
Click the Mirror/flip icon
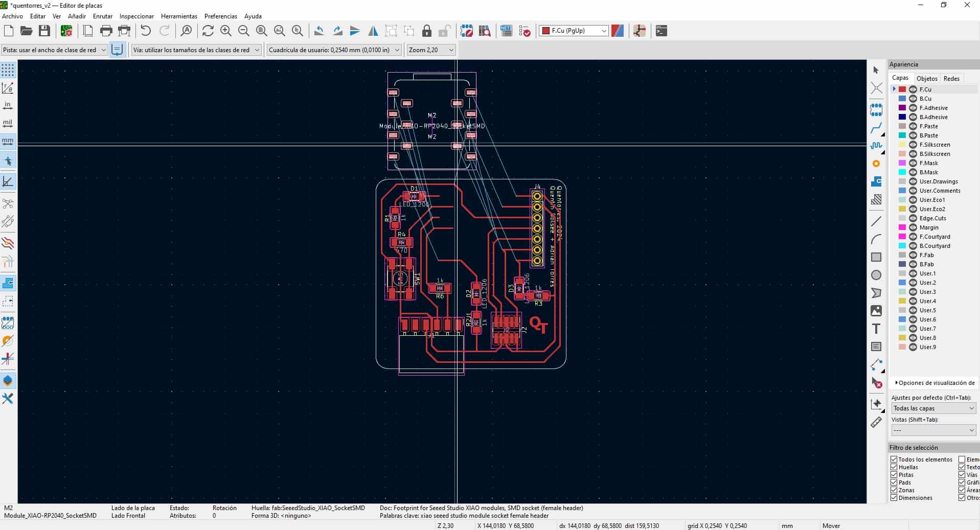point(373,31)
